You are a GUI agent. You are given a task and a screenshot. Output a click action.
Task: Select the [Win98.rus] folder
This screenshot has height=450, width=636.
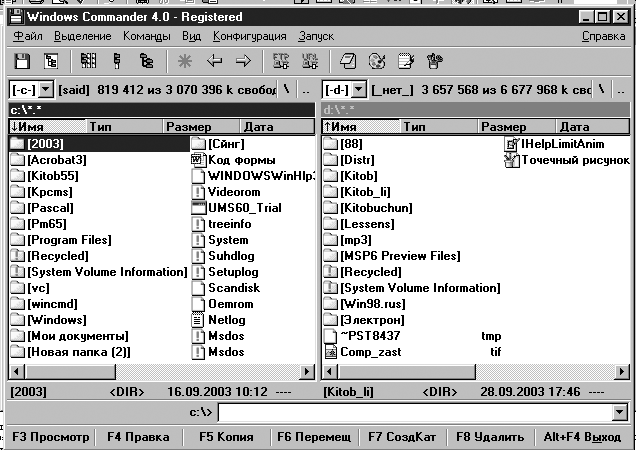click(x=365, y=304)
